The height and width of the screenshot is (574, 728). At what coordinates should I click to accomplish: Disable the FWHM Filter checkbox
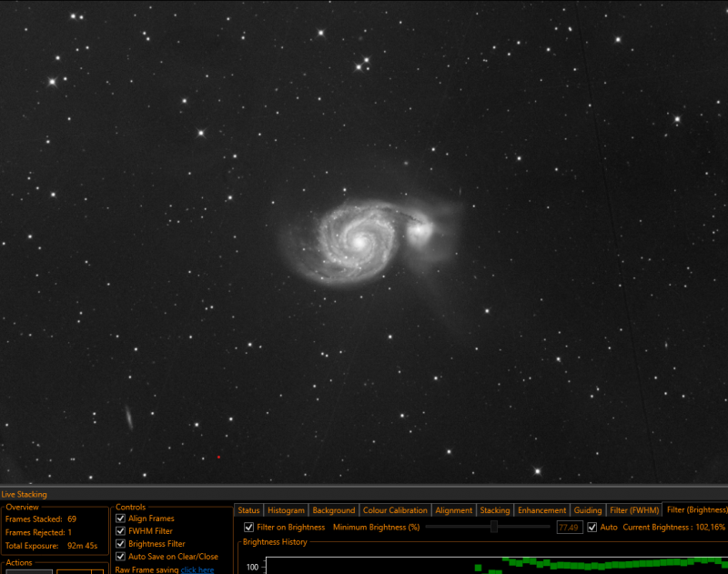pyautogui.click(x=120, y=531)
